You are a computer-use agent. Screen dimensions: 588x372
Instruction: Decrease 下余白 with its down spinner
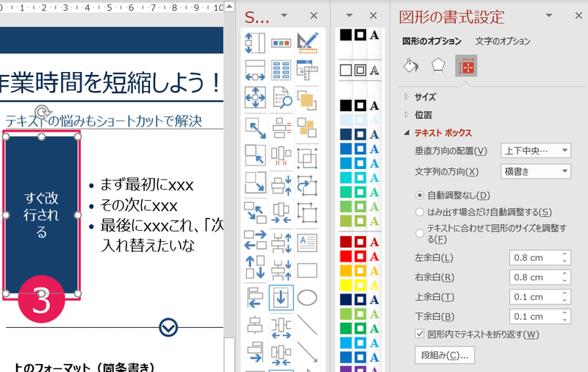(x=564, y=320)
